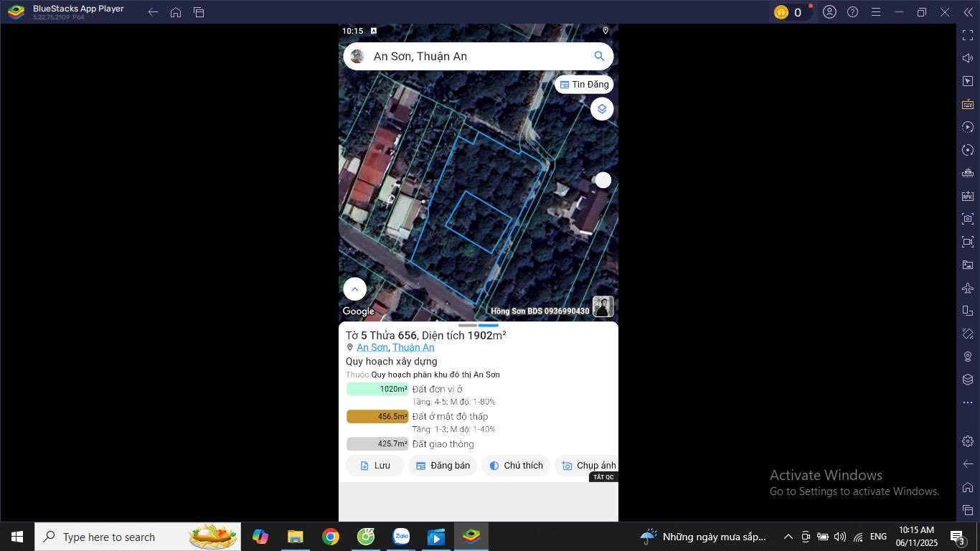Open the An Sơn link
980x551 pixels.
tap(372, 347)
